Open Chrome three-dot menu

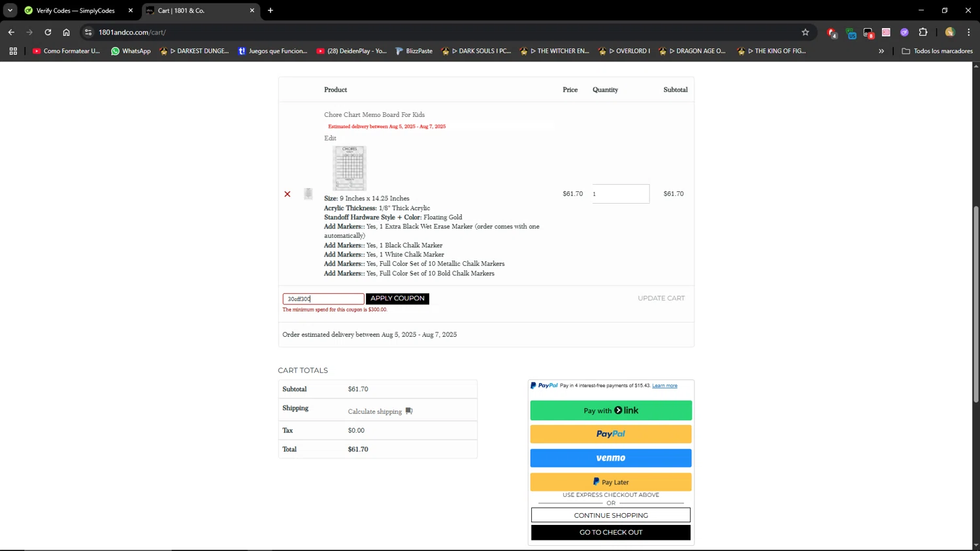pyautogui.click(x=968, y=32)
